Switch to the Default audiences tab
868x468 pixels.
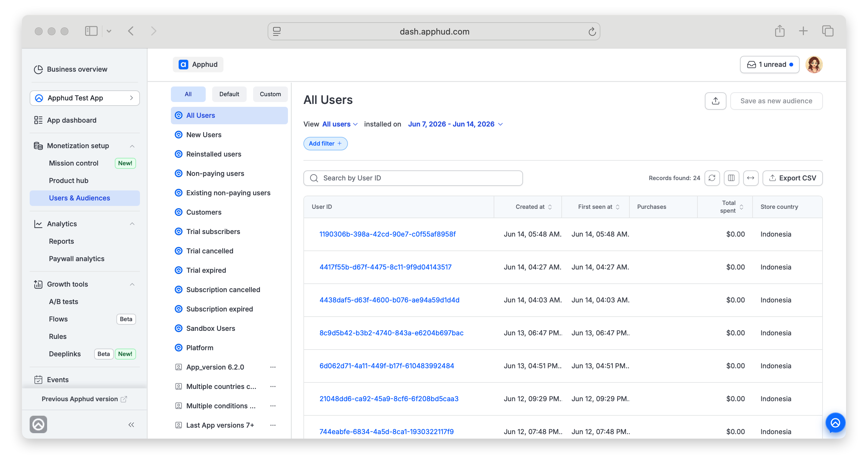229,94
